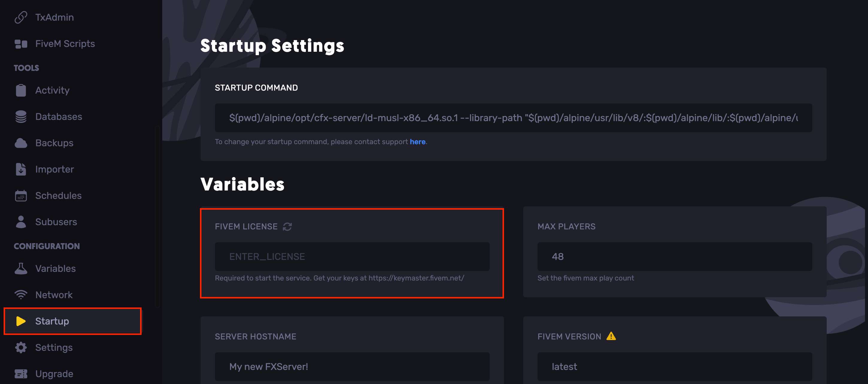
Task: Click the Schedules calendar icon
Action: point(21,196)
